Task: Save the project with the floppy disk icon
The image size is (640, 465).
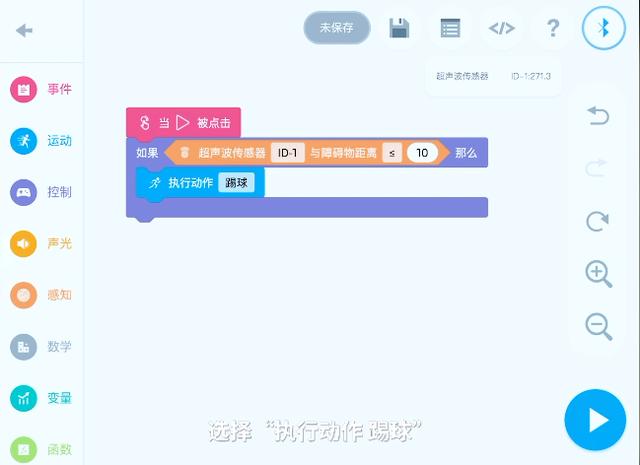Action: 399,28
